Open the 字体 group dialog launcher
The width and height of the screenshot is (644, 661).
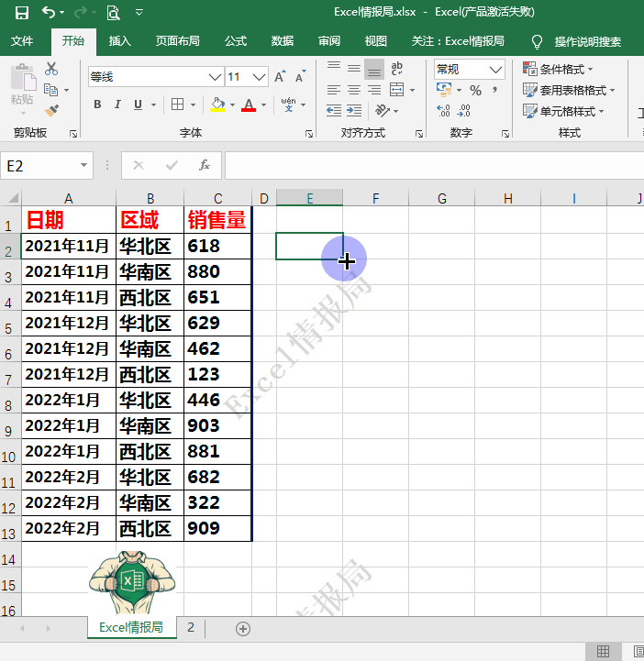309,134
